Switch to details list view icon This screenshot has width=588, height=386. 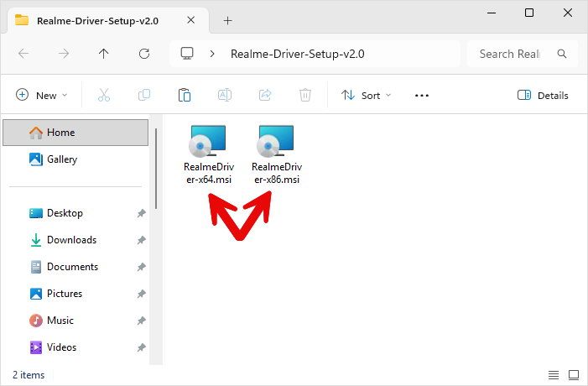tap(554, 375)
